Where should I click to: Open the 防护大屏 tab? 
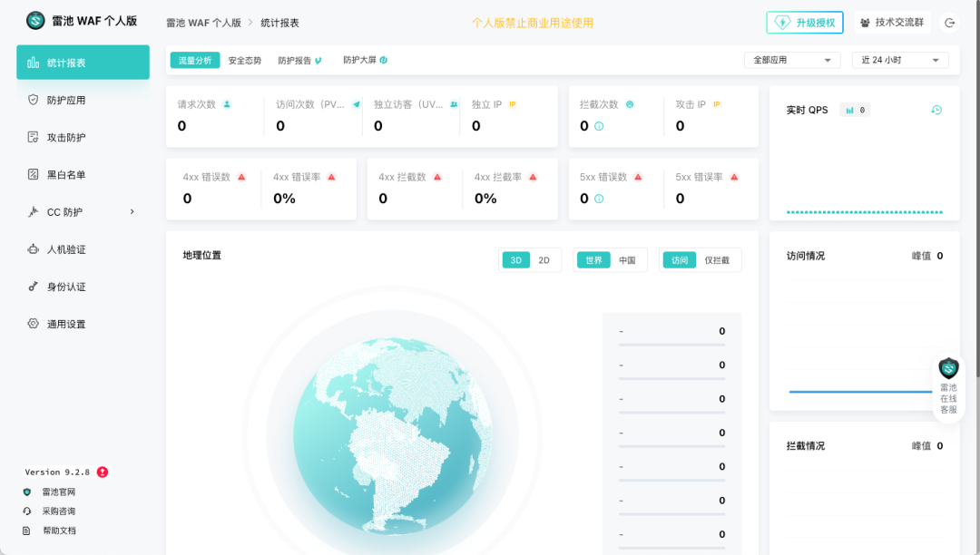[365, 60]
